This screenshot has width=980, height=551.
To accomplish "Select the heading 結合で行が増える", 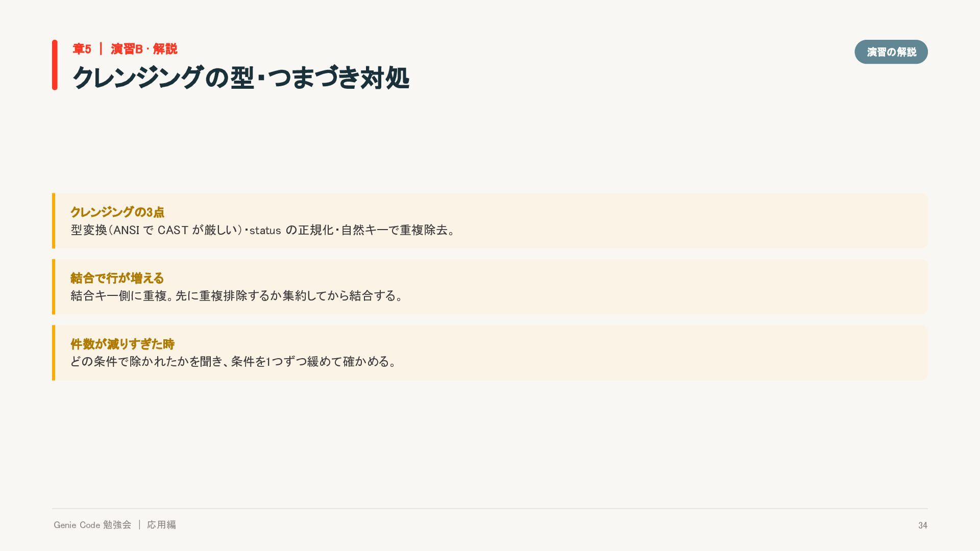I will [117, 278].
